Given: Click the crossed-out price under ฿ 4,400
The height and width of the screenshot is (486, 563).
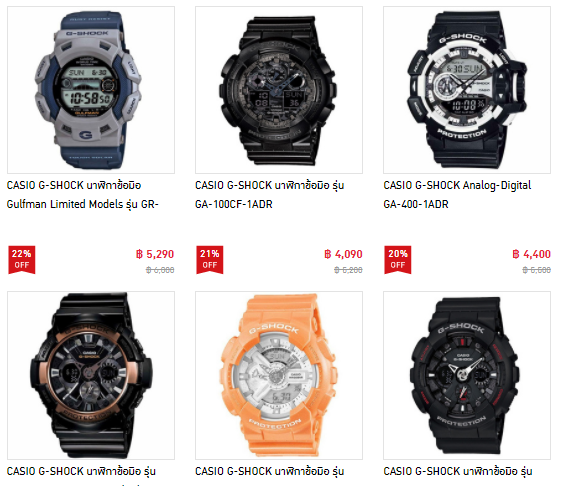Looking at the screenshot, I should click(536, 270).
